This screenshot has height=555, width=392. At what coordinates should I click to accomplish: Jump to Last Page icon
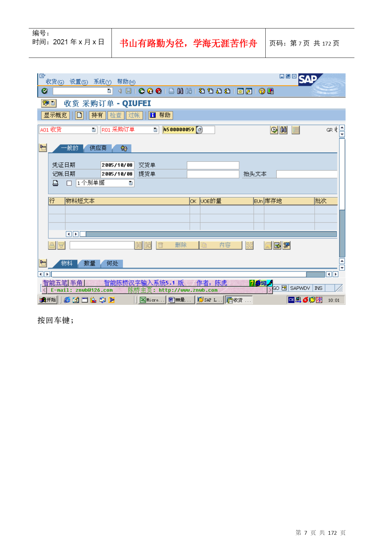(227, 91)
